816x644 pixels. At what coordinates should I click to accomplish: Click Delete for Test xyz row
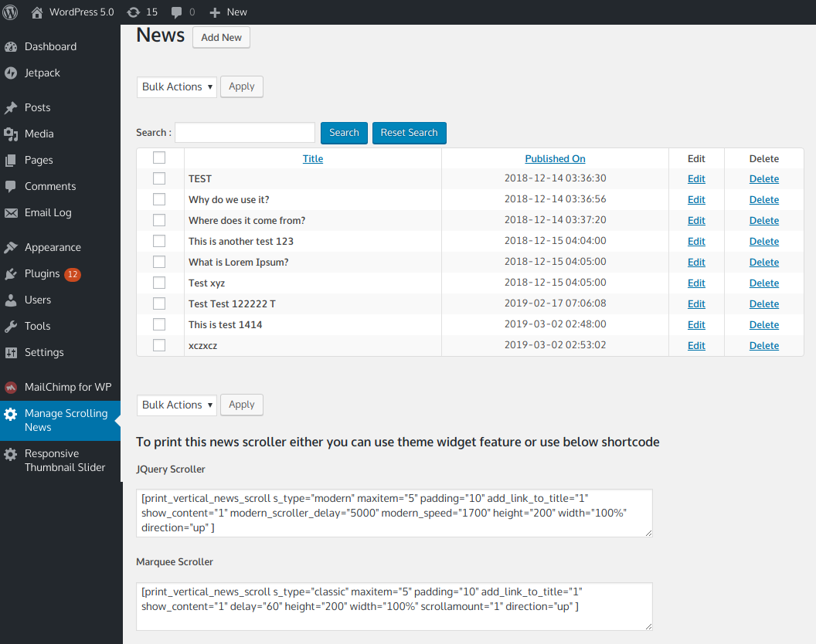tap(764, 283)
